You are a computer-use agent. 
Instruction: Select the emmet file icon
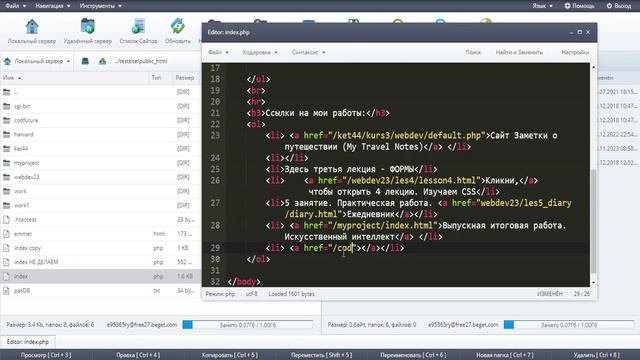pos(7,234)
